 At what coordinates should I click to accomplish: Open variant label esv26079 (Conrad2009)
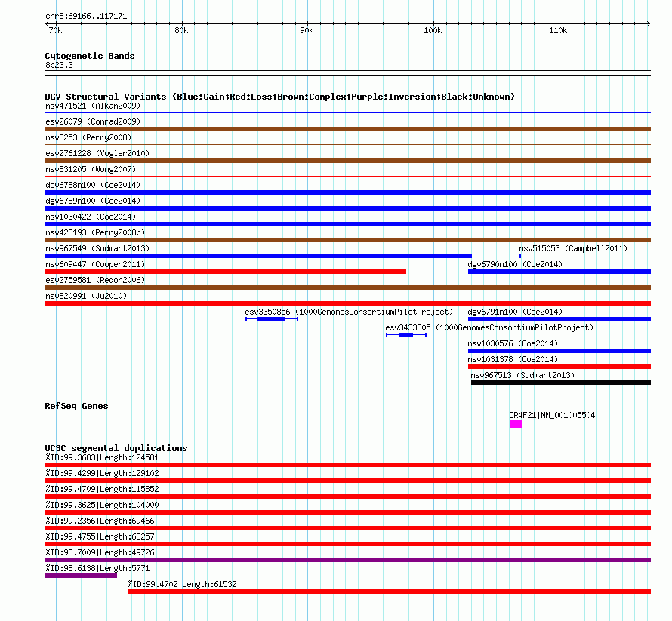[93, 121]
